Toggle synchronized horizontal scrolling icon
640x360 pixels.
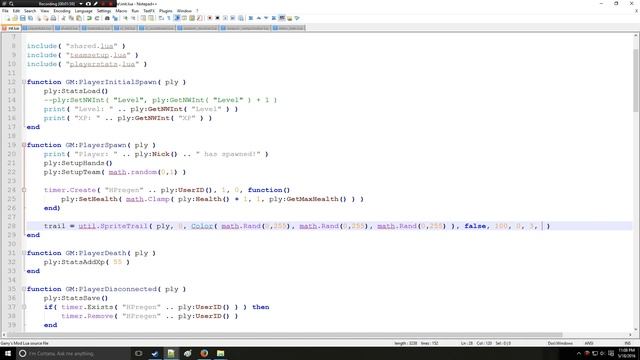[151, 18]
